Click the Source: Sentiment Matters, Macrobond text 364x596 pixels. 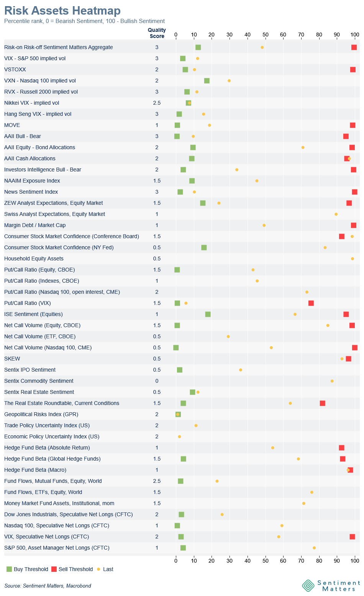pyautogui.click(x=48, y=586)
